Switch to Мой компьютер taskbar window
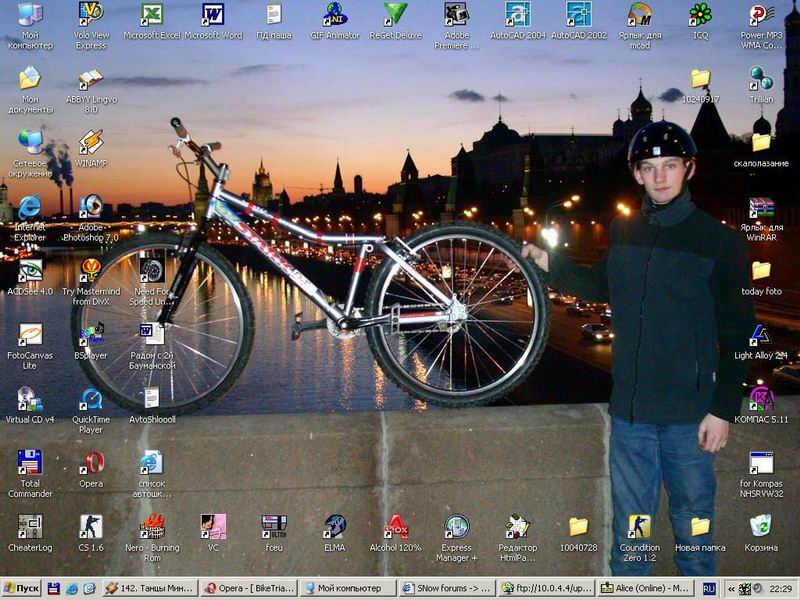 coord(348,589)
